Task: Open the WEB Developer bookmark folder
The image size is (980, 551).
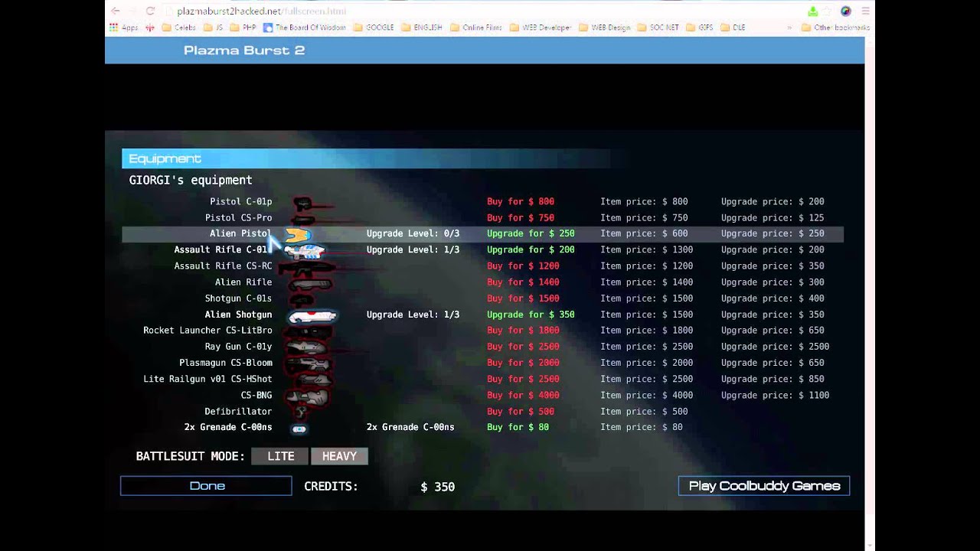Action: 541,28
